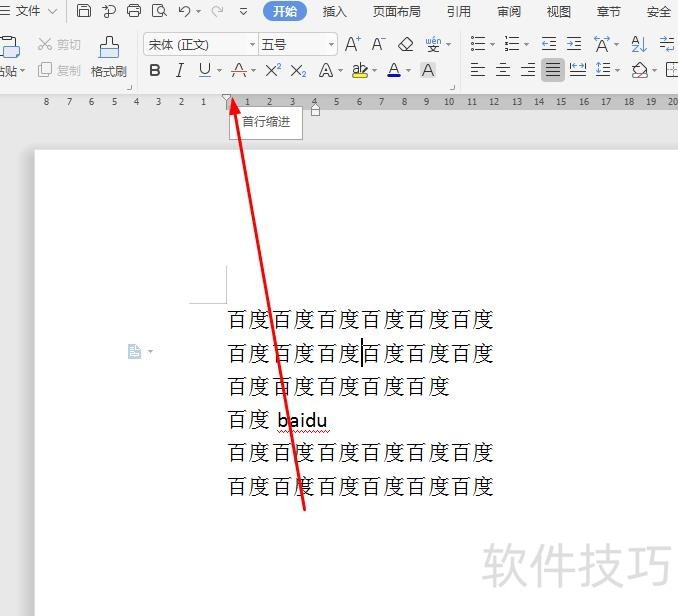Click the line spacing button
This screenshot has width=678, height=616.
(603, 70)
